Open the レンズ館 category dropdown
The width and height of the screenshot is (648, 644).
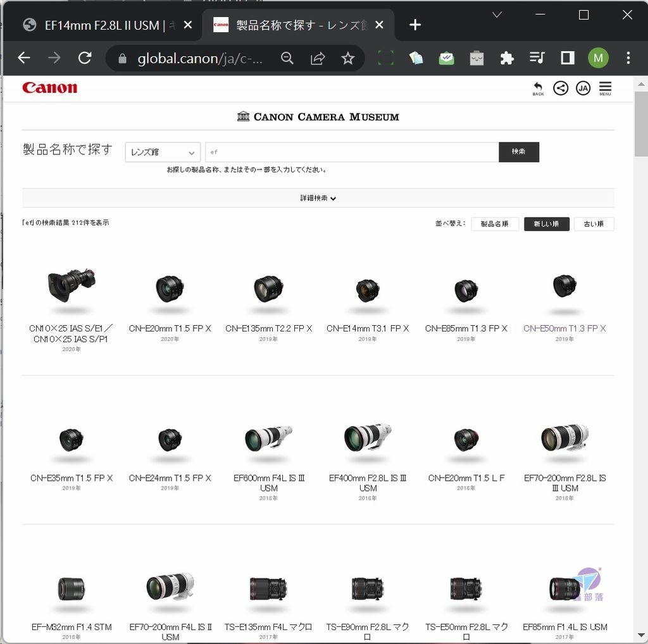click(163, 152)
